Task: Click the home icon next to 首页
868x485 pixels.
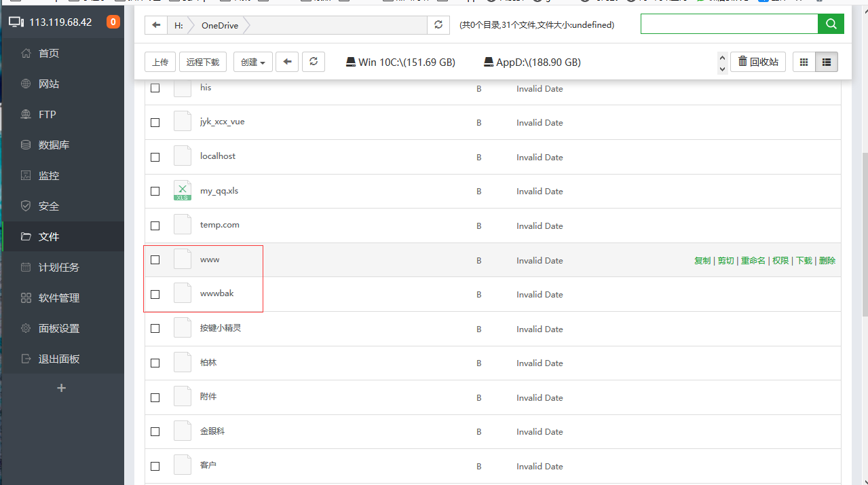Action: click(26, 53)
